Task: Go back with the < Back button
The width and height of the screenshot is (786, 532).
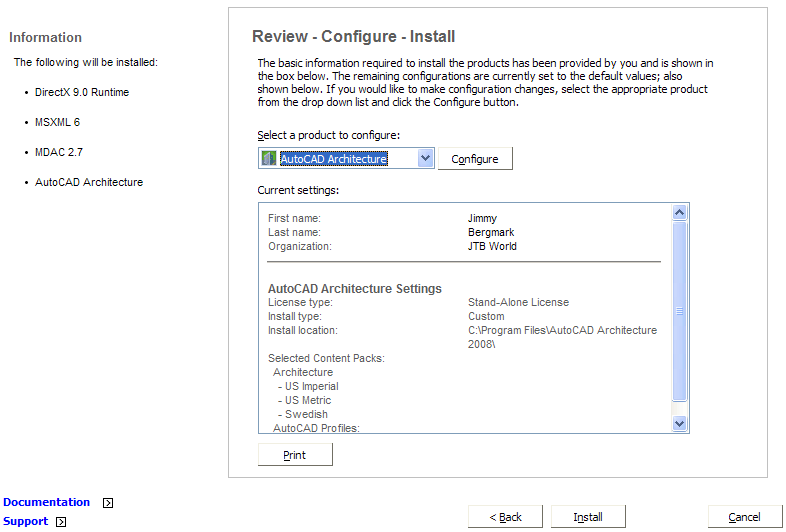Action: [x=505, y=517]
